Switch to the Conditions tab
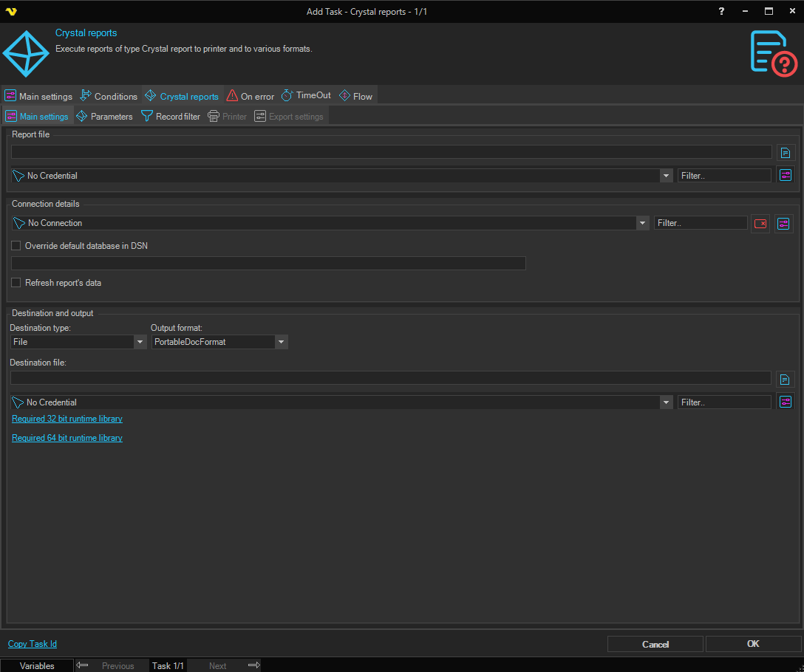 click(x=109, y=96)
